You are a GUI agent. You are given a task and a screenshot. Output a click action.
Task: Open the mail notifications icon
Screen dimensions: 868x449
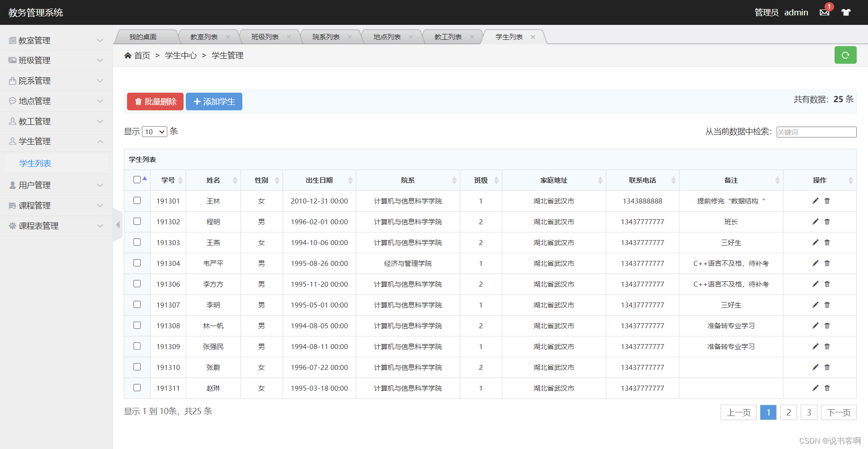click(824, 12)
